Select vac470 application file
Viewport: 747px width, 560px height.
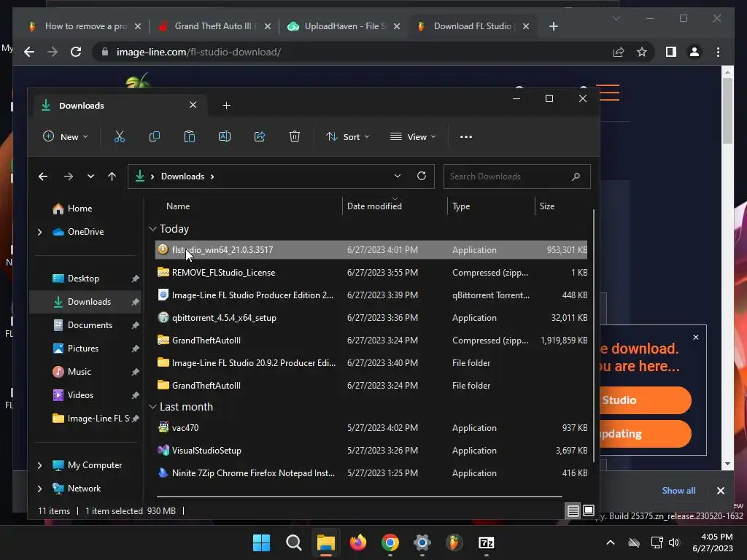click(372, 427)
